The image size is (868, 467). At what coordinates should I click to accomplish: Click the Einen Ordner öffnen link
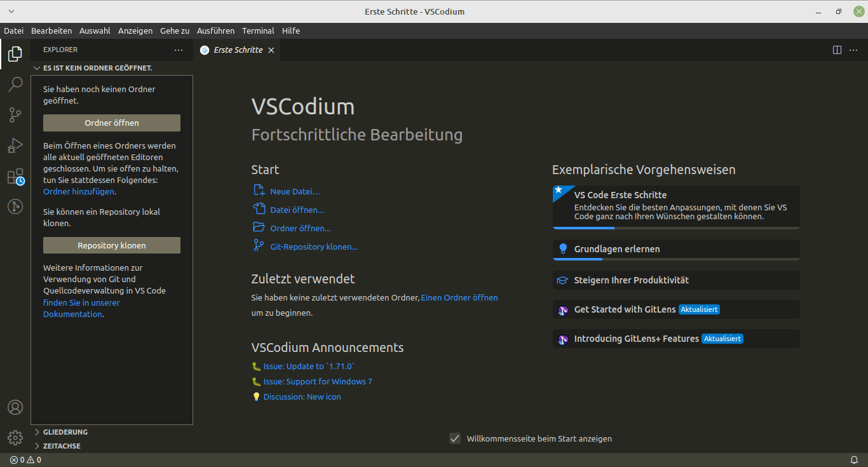(x=459, y=297)
